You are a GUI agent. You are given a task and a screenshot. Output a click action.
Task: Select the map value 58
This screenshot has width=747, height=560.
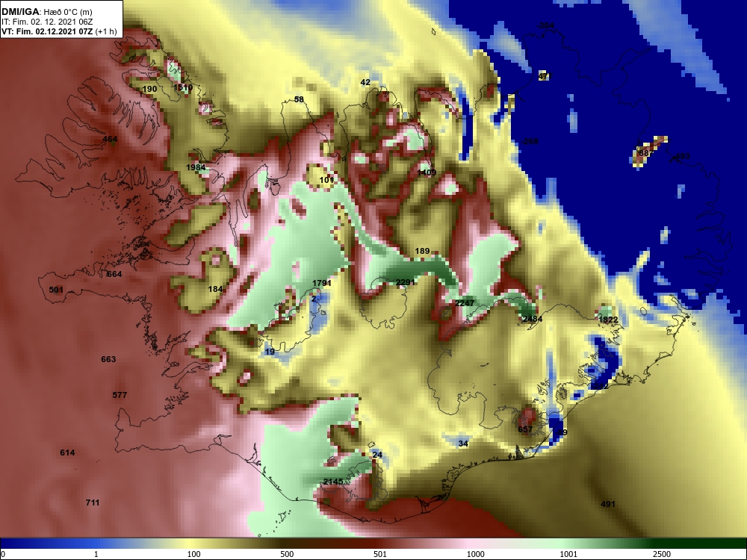click(x=299, y=99)
